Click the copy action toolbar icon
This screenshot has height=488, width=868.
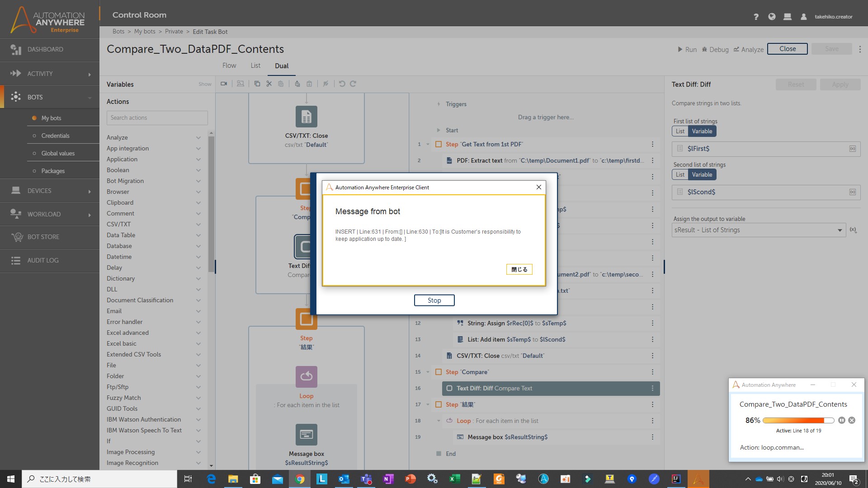coord(257,84)
